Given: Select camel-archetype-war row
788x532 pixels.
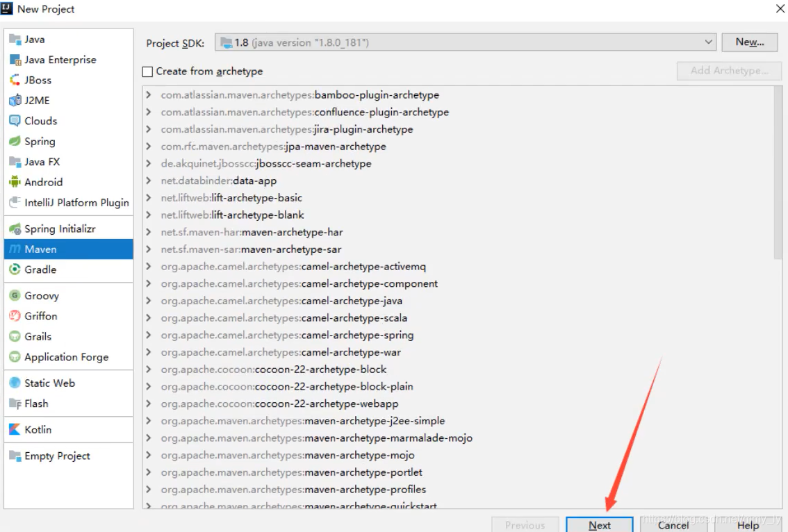Looking at the screenshot, I should coord(458,352).
